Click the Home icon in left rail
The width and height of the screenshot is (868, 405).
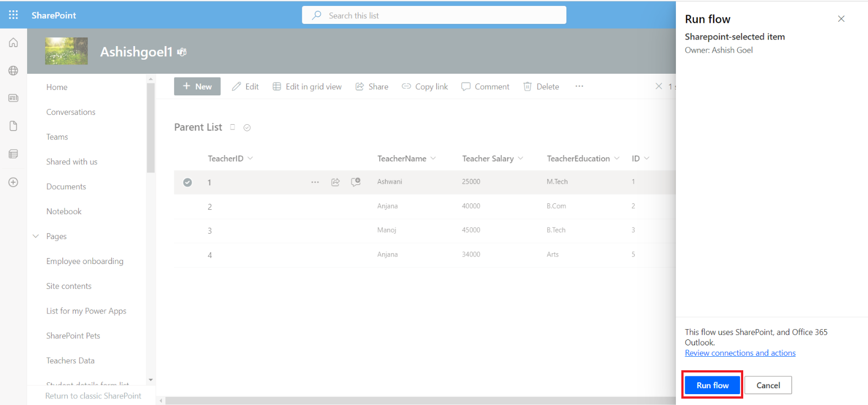tap(14, 43)
